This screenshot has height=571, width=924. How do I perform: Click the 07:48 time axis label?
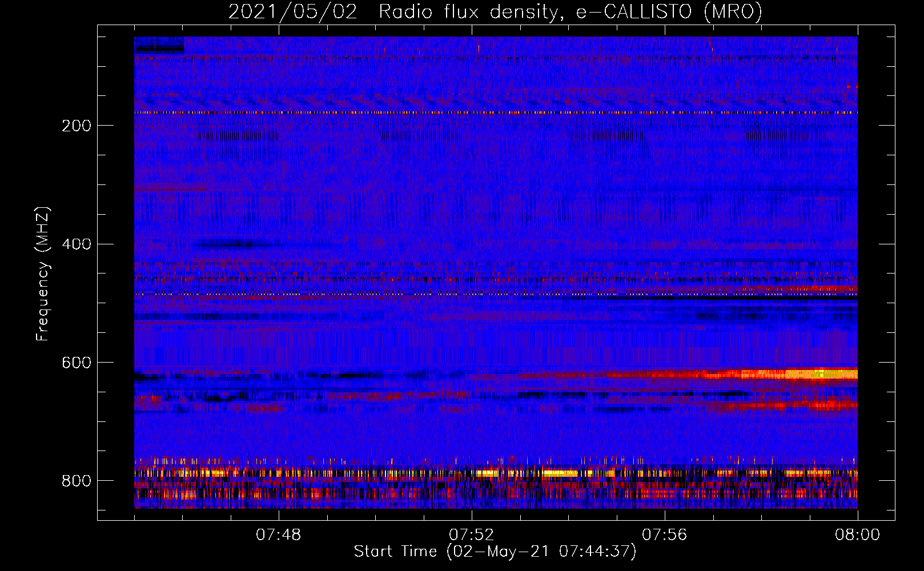pyautogui.click(x=278, y=535)
